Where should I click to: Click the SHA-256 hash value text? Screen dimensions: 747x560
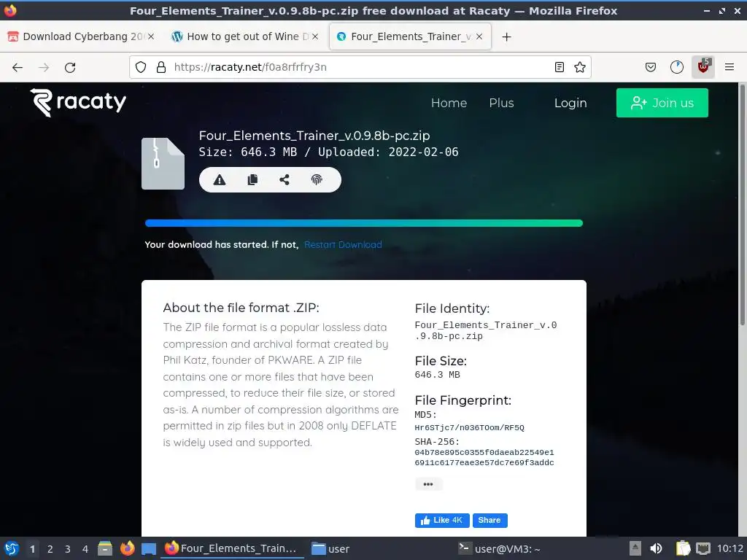(x=484, y=457)
